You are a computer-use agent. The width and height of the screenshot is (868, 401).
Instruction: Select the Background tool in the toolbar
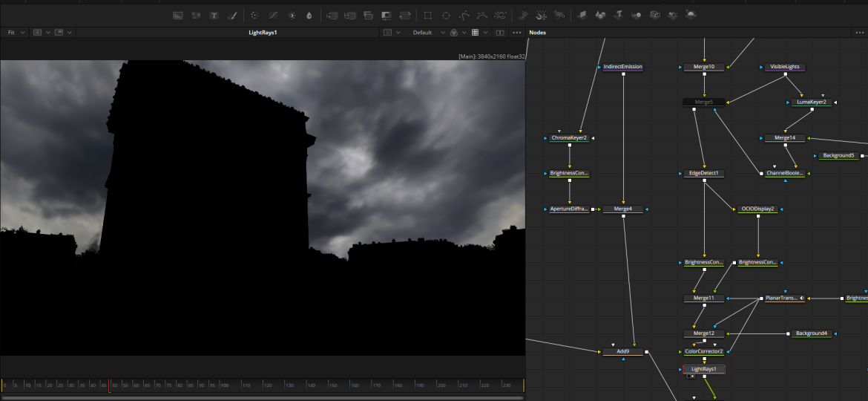click(x=178, y=15)
